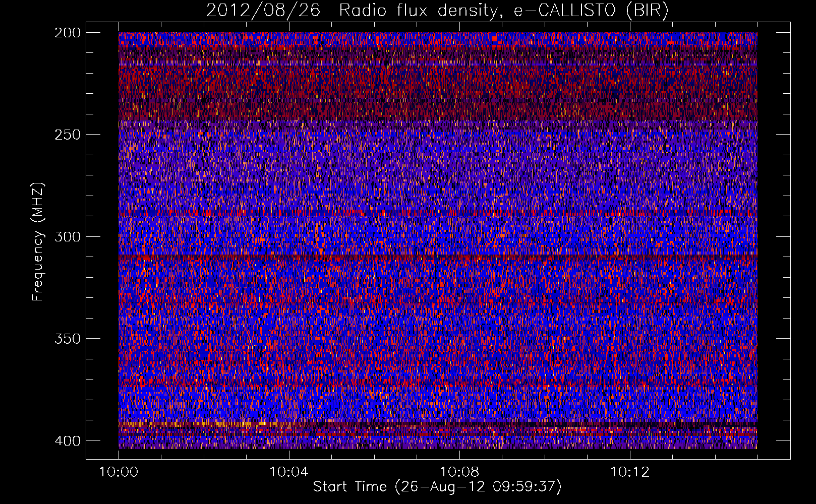This screenshot has height=504, width=816.
Task: Click the '300' frequency tick label
Action: point(67,236)
